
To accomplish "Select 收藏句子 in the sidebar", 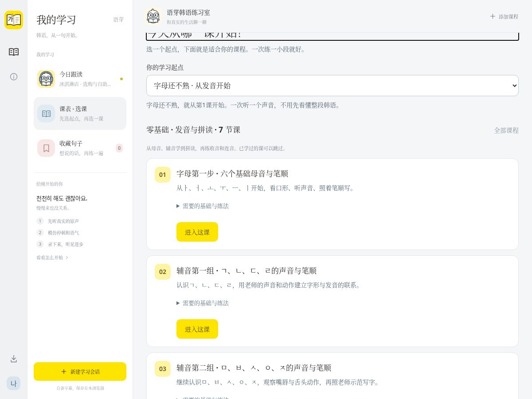I will pyautogui.click(x=80, y=148).
